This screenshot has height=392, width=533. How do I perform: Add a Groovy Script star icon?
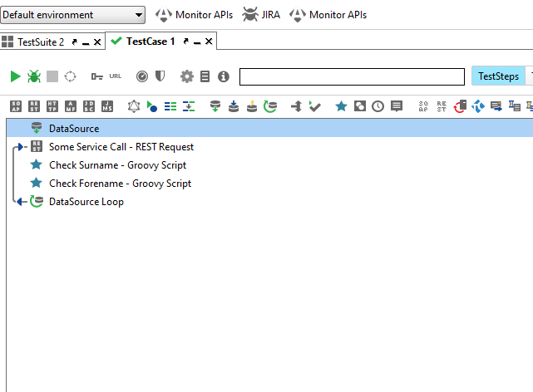[x=341, y=106]
